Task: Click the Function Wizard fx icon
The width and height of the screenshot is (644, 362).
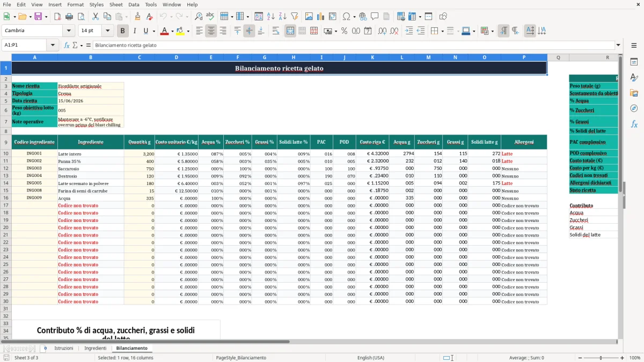Action: 67,45
